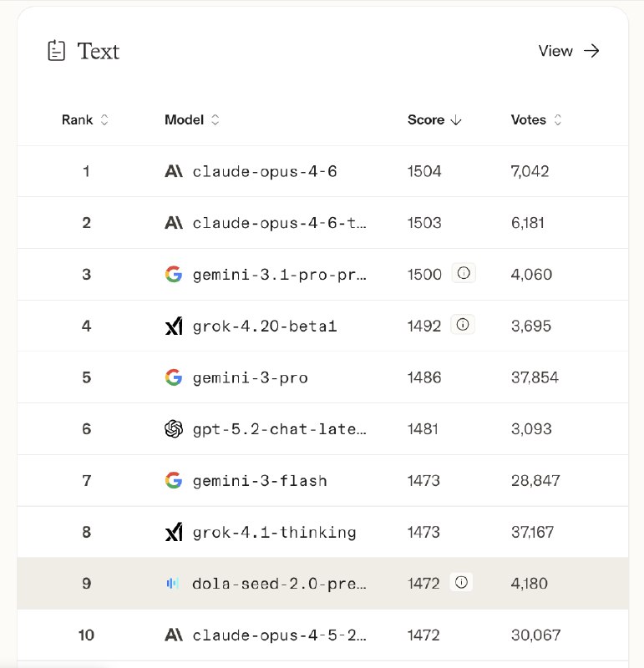644x668 pixels.
Task: Click the claude-opus-4-5 row at rank 10
Action: click(x=322, y=635)
